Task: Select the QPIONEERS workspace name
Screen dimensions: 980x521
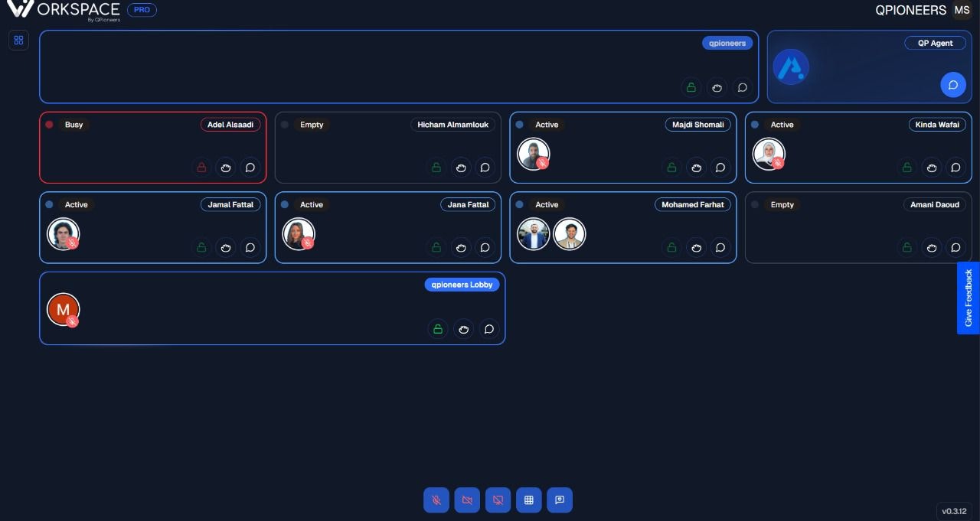Action: pos(911,10)
